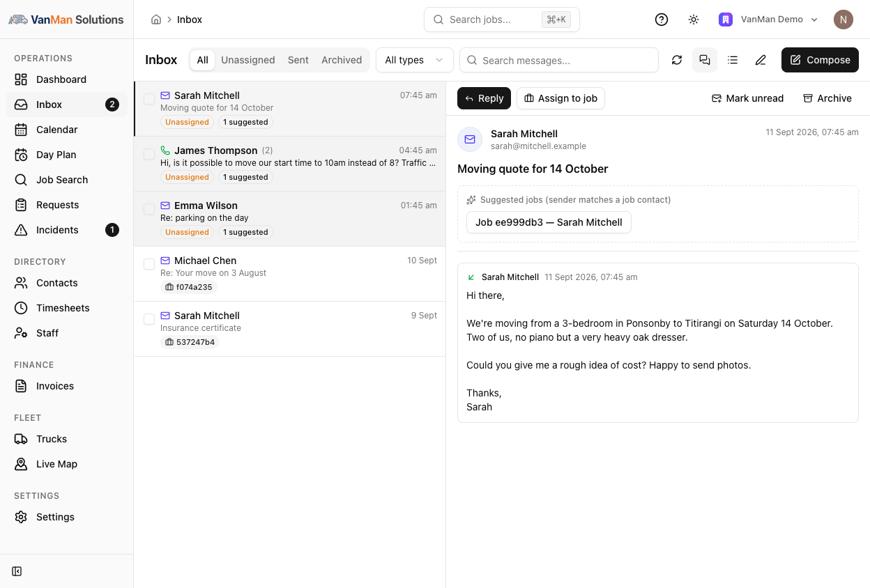Go to Job Search page
Image resolution: width=870 pixels, height=588 pixels.
point(66,180)
